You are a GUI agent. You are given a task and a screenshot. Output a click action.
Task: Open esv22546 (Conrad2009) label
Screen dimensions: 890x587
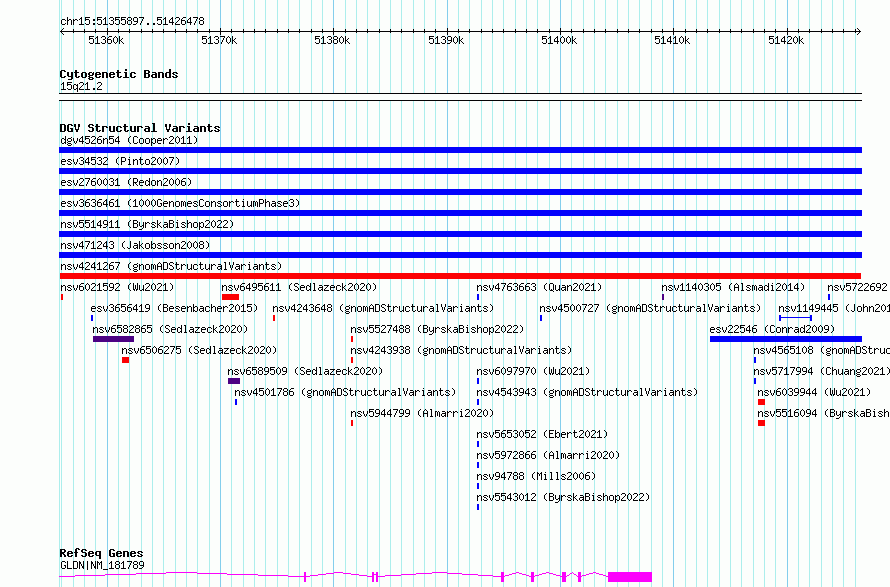click(x=773, y=329)
